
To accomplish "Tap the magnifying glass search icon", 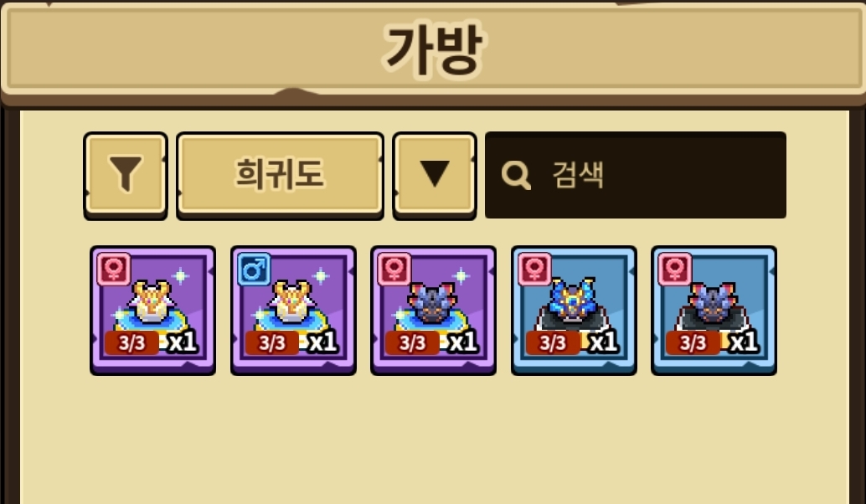I will [x=516, y=176].
